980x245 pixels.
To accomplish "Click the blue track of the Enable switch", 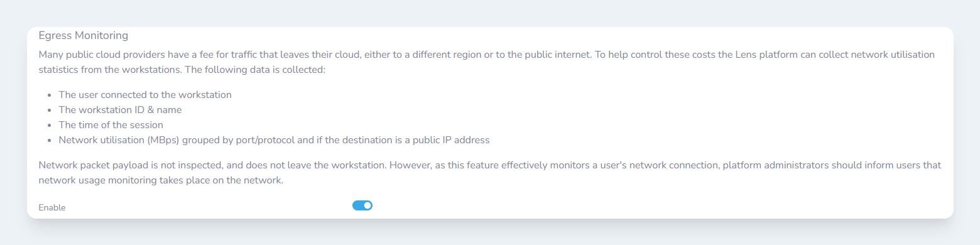I will 357,205.
